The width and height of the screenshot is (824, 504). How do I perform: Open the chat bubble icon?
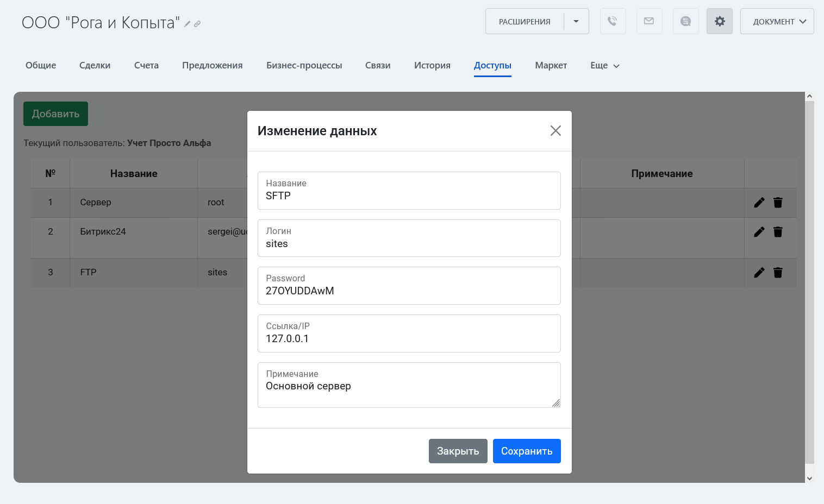click(x=685, y=21)
